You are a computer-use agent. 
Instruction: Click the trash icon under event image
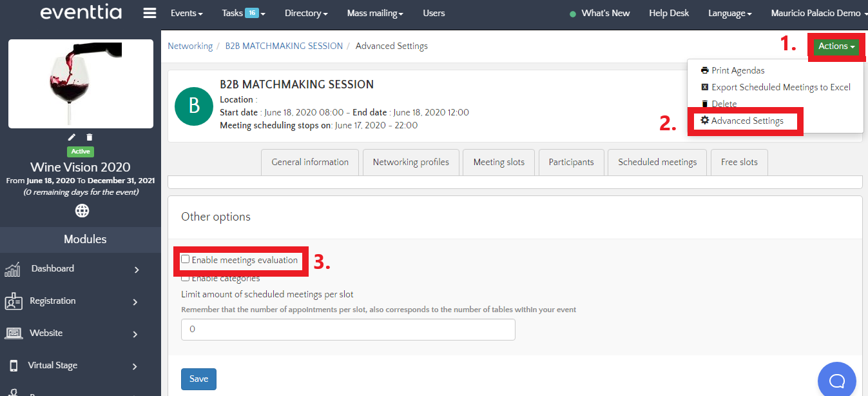pos(90,137)
